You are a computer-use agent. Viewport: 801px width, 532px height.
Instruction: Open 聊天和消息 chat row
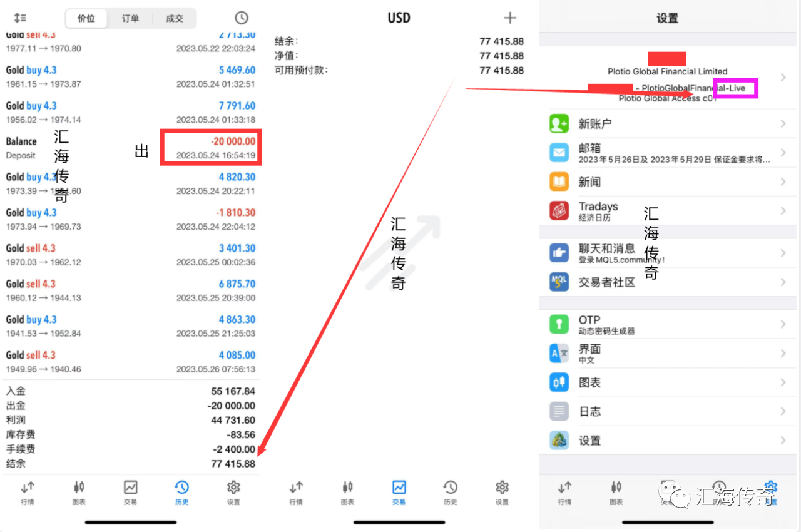pyautogui.click(x=670, y=253)
